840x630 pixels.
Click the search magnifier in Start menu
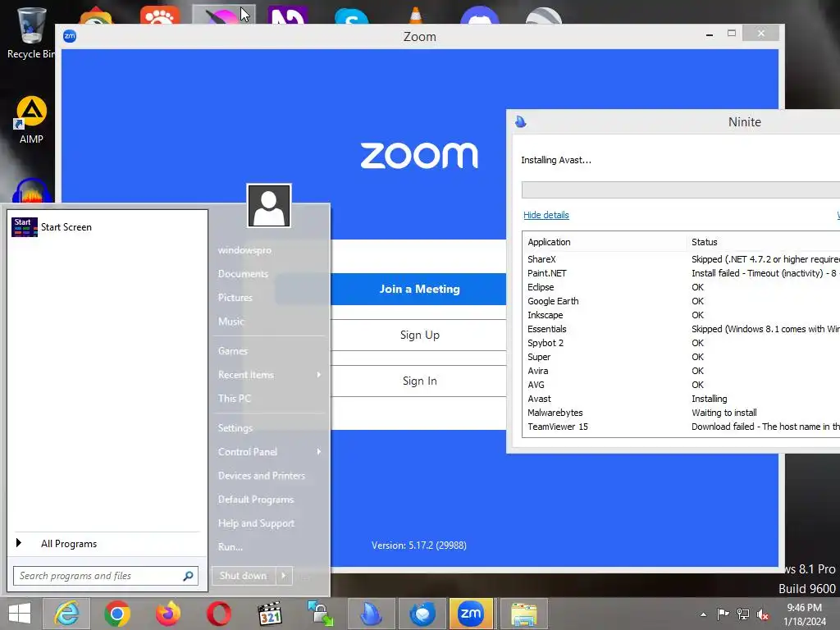(x=188, y=576)
